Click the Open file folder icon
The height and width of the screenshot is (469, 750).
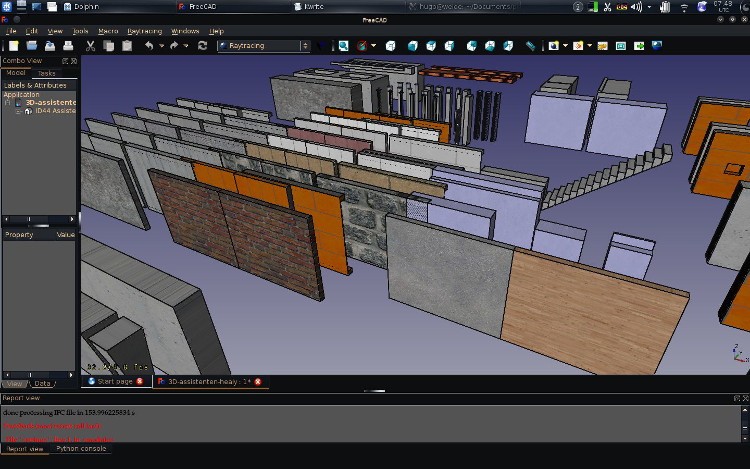(x=31, y=46)
